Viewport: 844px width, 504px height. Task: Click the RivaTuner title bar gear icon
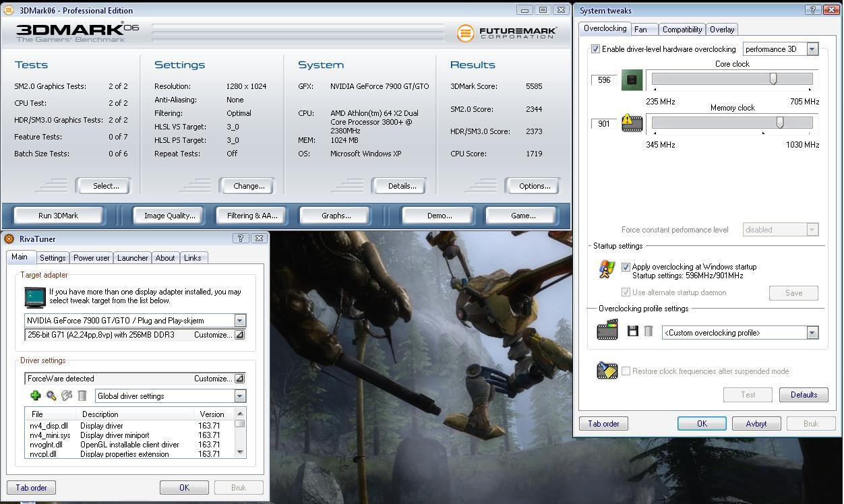coord(9,239)
